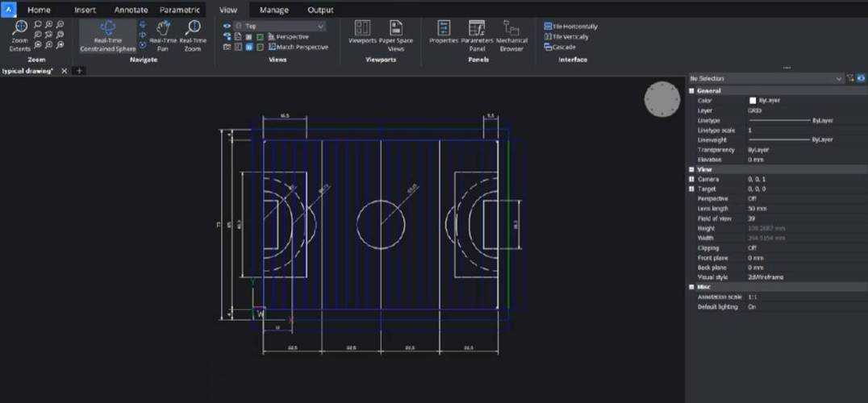Switch to the Annotate ribbon tab
The width and height of the screenshot is (868, 403).
tap(131, 10)
